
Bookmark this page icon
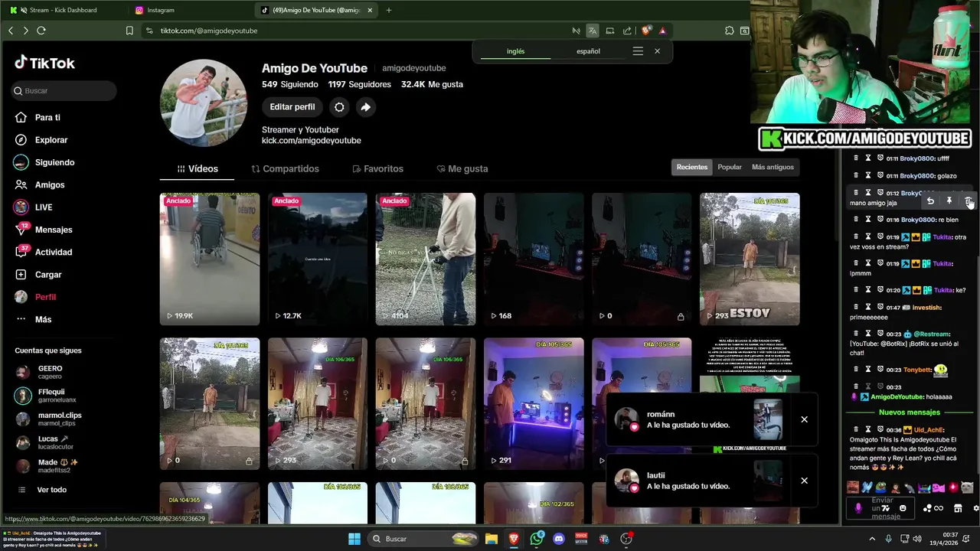pos(129,31)
